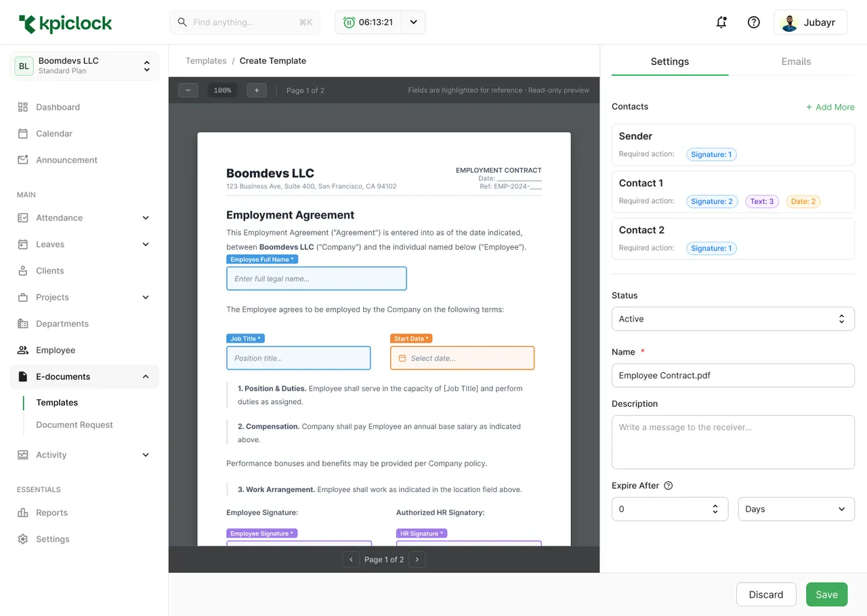Adjust the Expire After number stepper
The image size is (867, 616).
tap(715, 509)
